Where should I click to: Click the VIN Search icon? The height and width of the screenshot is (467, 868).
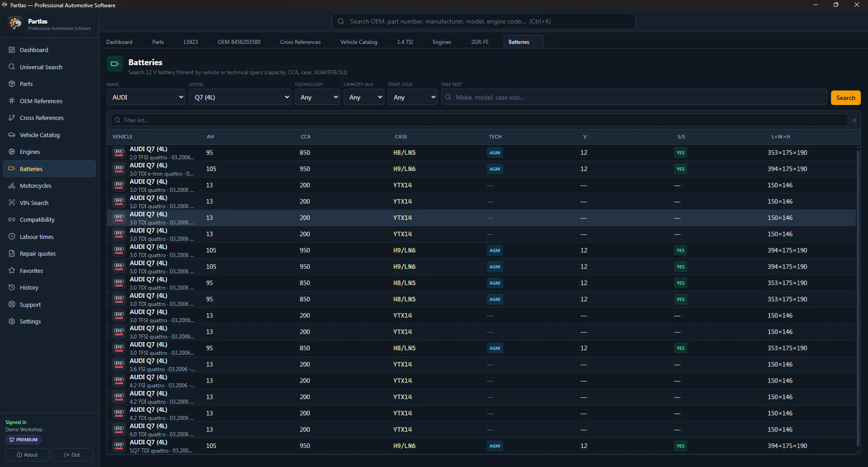(12, 203)
